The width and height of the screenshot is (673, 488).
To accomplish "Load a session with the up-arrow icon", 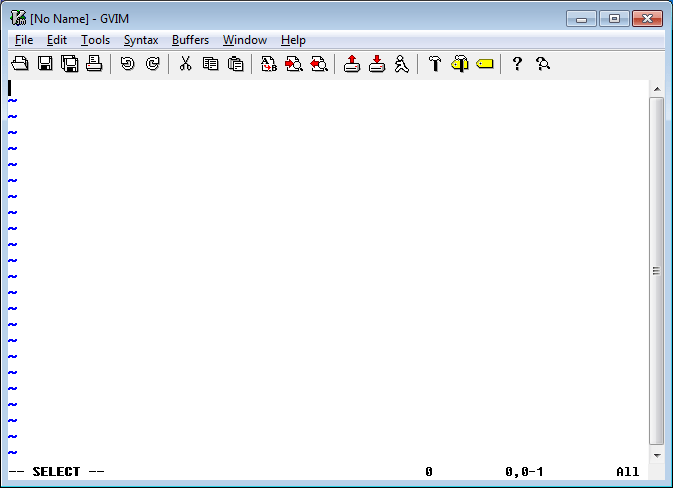I will 352,64.
